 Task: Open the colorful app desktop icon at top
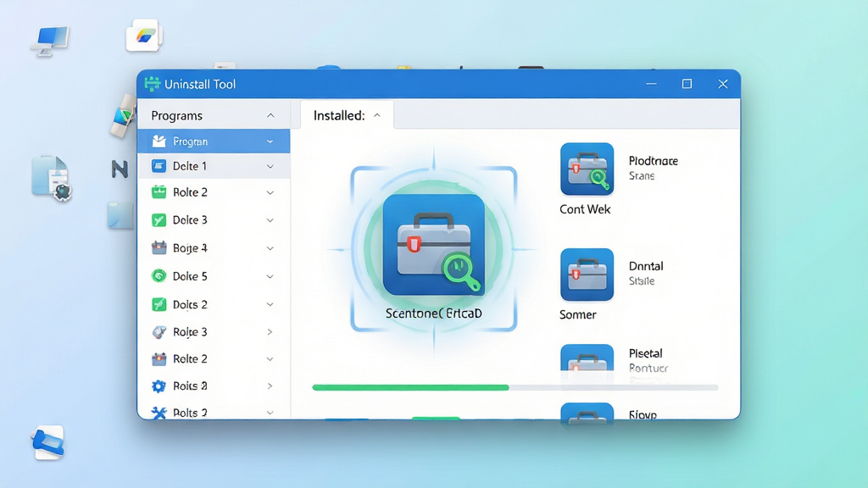(x=144, y=36)
